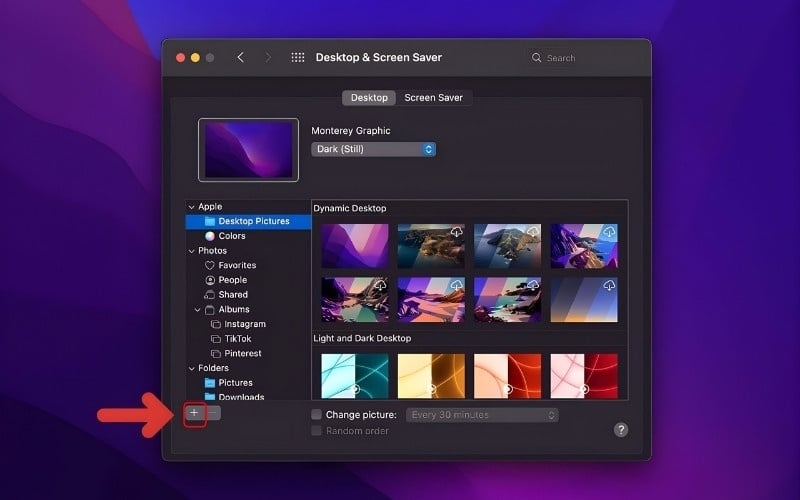Viewport: 800px width, 500px height.
Task: Select the Desktop tab
Action: (x=369, y=98)
